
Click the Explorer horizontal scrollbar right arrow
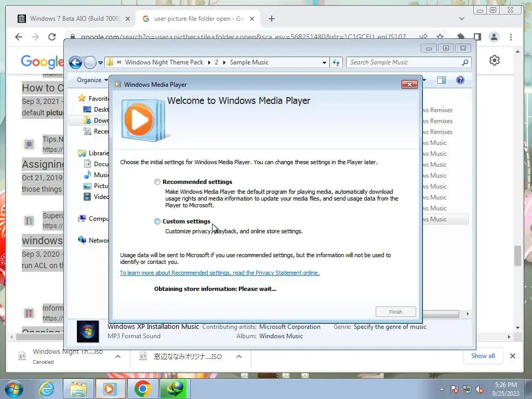468,314
